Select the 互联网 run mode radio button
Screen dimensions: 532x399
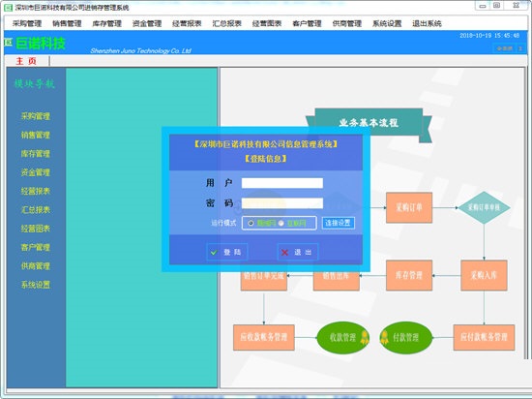[x=281, y=223]
